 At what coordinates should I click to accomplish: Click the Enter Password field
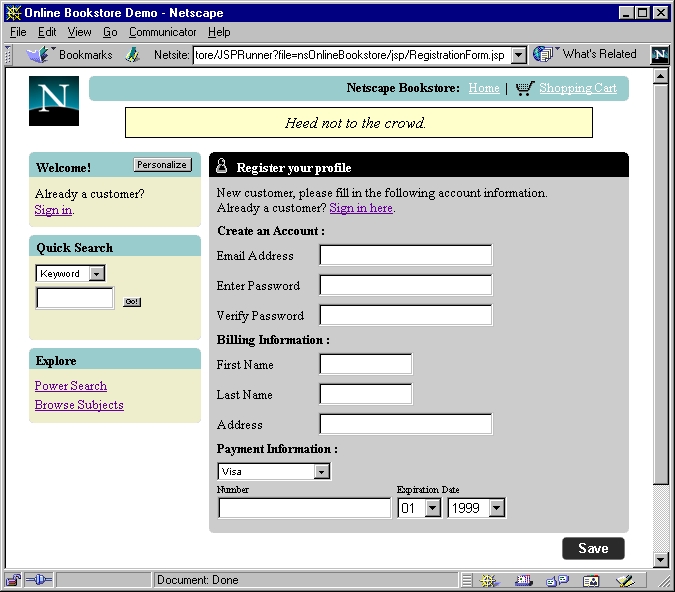pos(406,285)
